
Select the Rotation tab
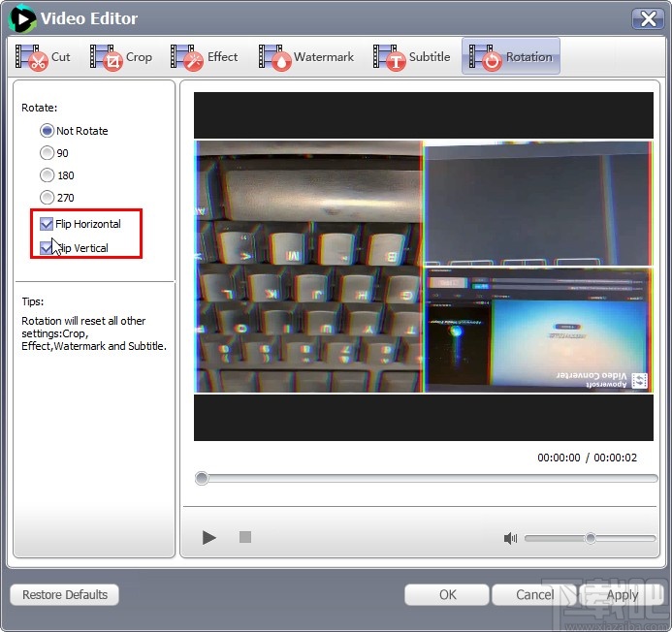[510, 56]
